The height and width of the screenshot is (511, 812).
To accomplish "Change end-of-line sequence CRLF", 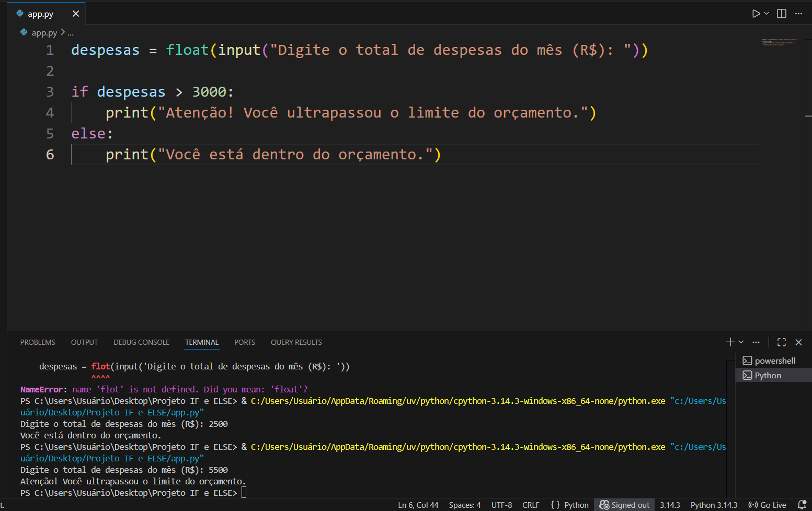I will [531, 505].
